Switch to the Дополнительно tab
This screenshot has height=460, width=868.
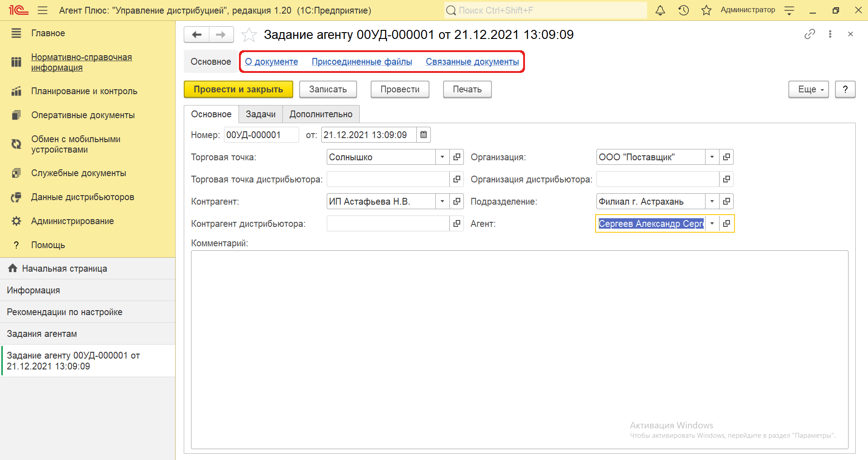[x=321, y=114]
